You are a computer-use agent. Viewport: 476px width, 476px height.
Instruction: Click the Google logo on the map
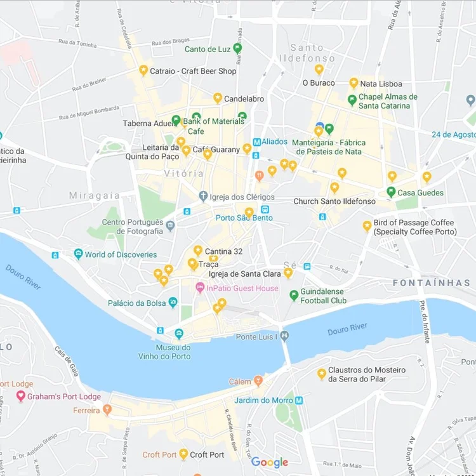point(270,462)
